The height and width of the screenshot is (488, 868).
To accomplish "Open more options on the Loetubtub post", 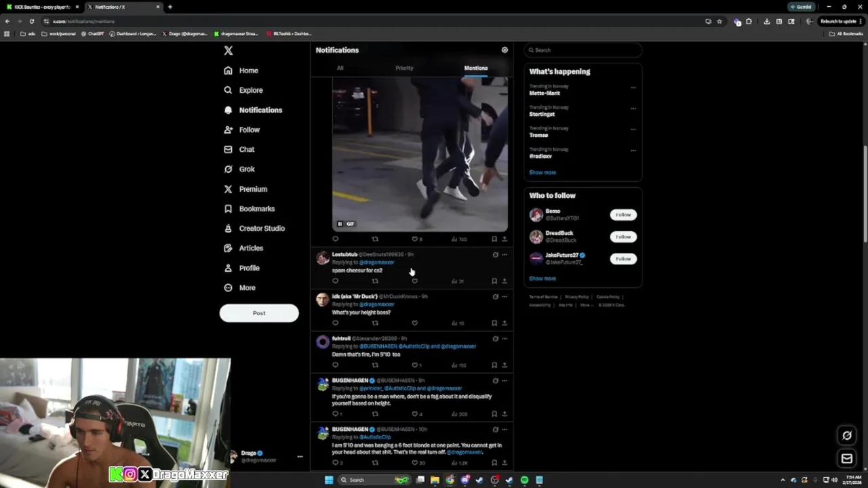I will (x=505, y=255).
